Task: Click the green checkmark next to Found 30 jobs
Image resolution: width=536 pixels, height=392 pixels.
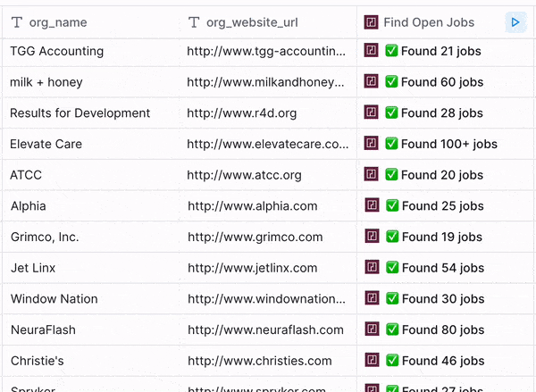Action: coord(392,298)
